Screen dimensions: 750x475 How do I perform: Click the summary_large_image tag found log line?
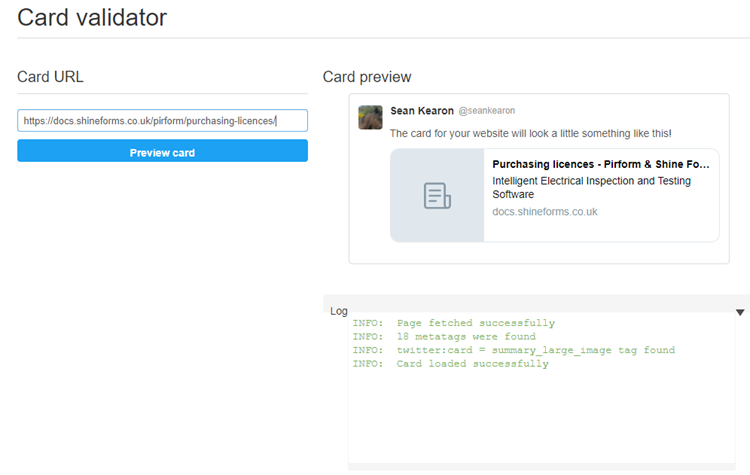point(514,350)
